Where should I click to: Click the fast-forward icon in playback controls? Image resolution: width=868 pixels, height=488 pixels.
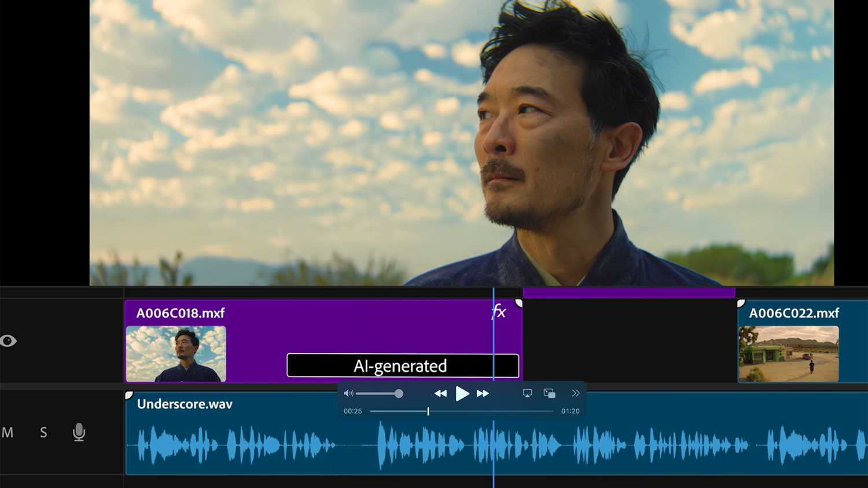pyautogui.click(x=483, y=393)
